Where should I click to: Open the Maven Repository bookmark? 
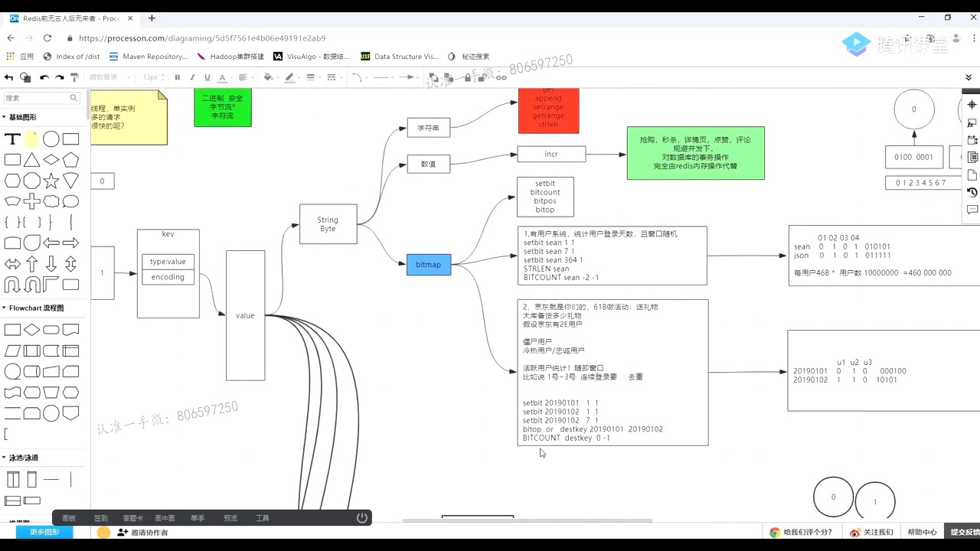pos(149,57)
